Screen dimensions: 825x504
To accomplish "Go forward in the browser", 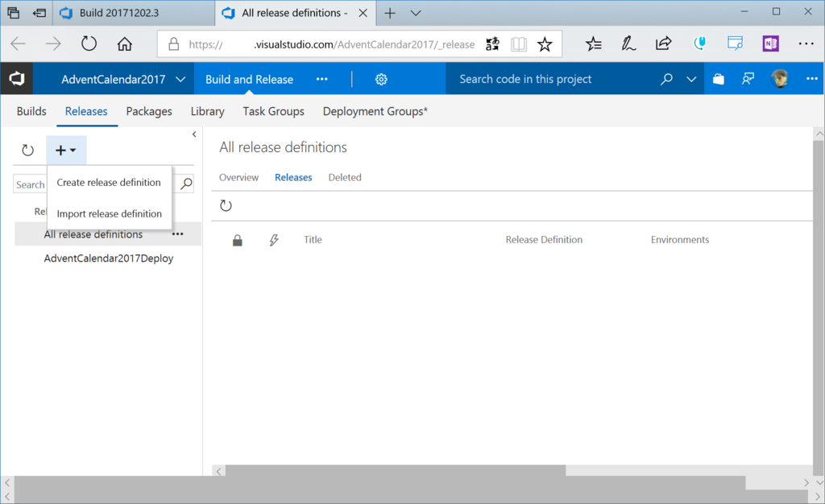I will (x=53, y=43).
